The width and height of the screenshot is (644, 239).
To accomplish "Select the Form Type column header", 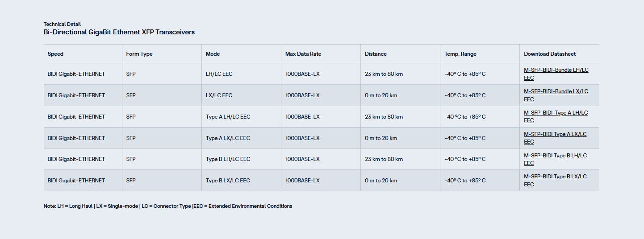I will pyautogui.click(x=139, y=54).
